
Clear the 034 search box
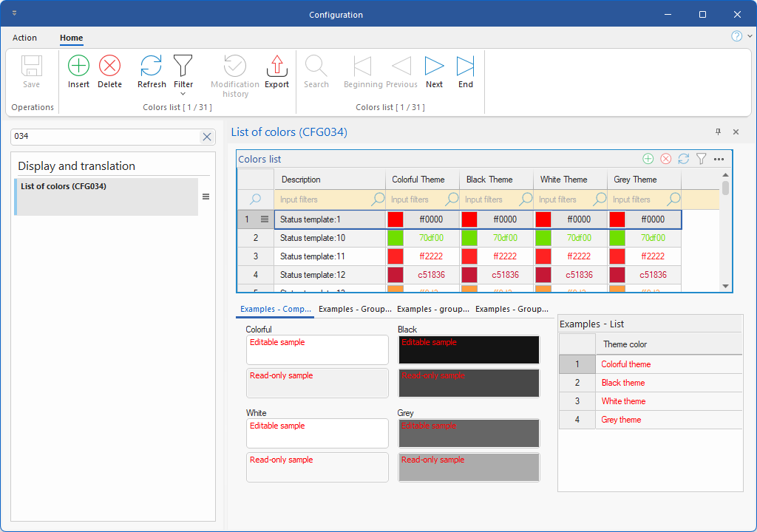(x=207, y=137)
